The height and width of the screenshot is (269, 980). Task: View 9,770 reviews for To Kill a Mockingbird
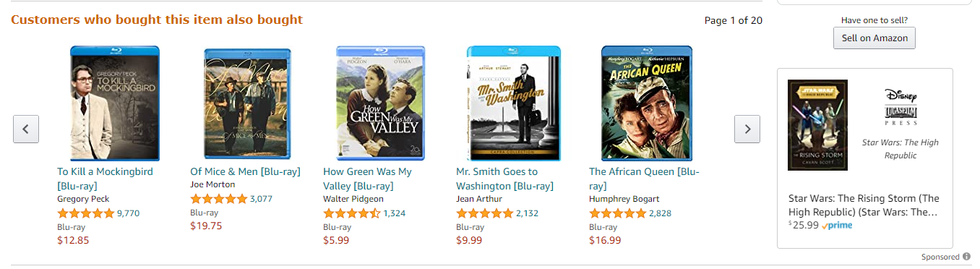tap(128, 213)
